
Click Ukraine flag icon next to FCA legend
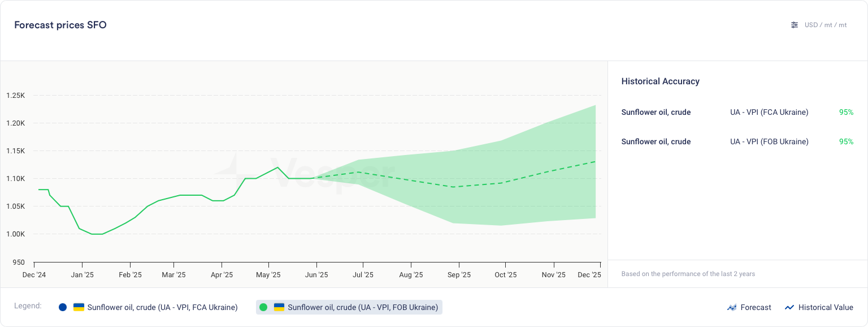(79, 307)
